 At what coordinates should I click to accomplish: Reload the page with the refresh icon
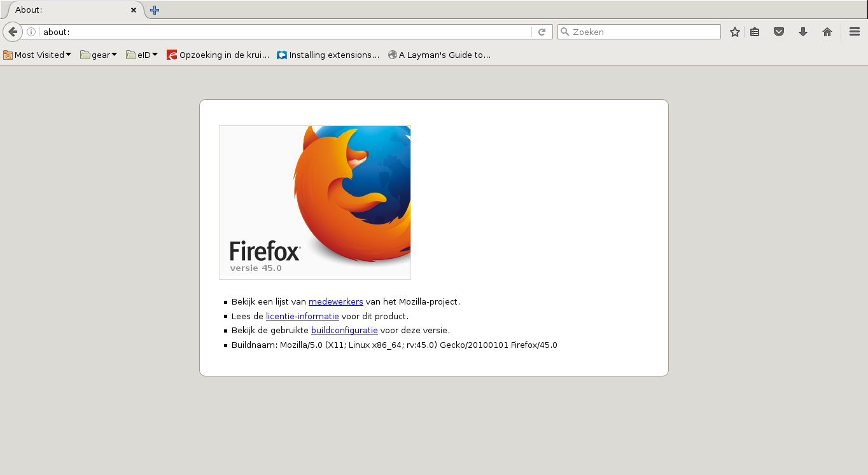click(x=542, y=32)
